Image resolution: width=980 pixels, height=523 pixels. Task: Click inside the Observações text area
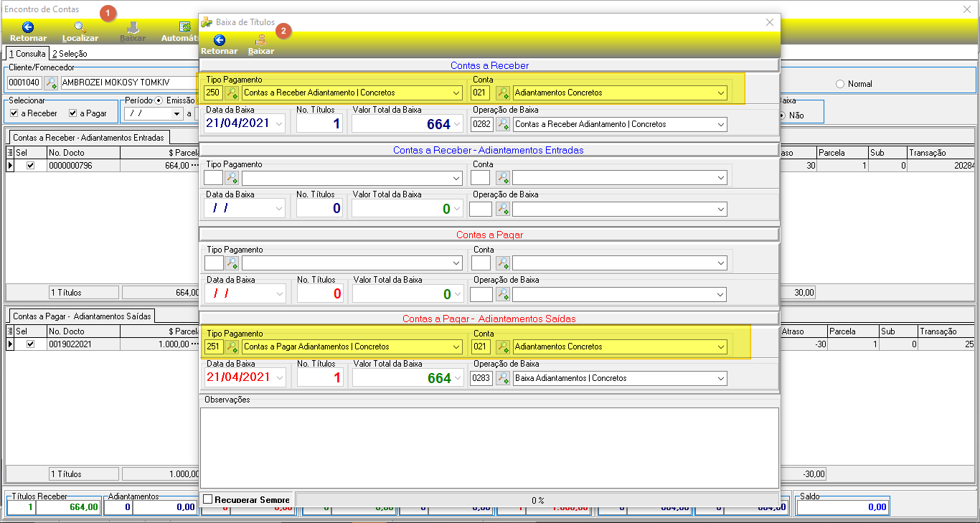coord(489,447)
